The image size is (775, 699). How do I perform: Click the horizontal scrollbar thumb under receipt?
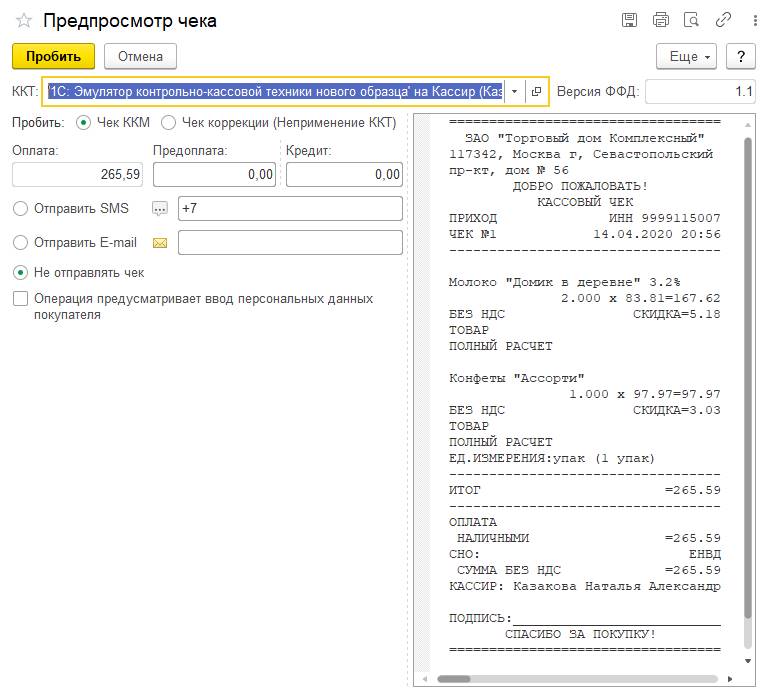pos(454,679)
